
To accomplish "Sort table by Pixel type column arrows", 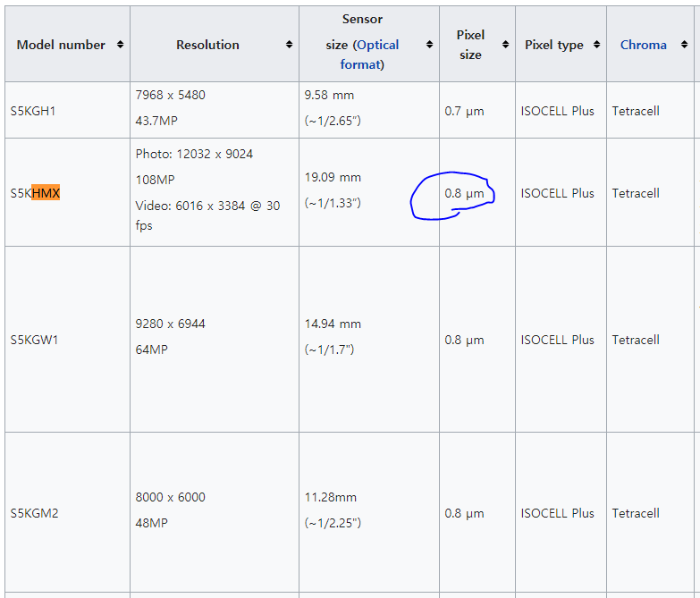I will (x=596, y=44).
